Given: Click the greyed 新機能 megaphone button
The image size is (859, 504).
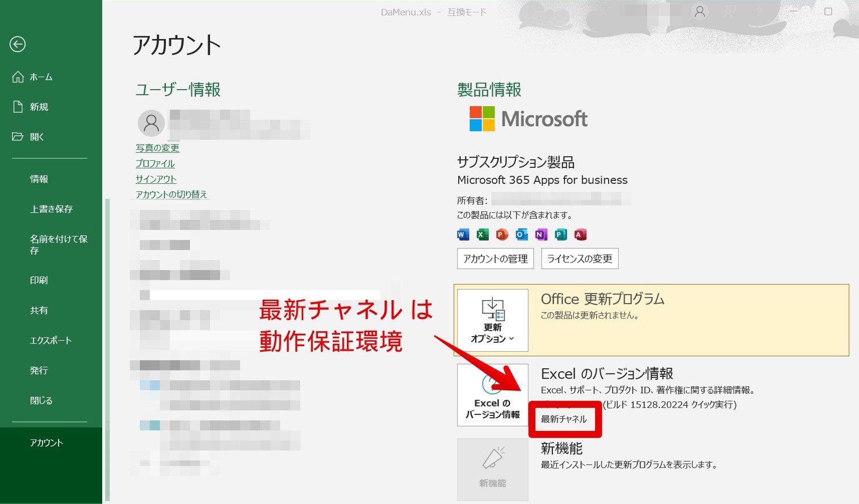Looking at the screenshot, I should point(493,469).
